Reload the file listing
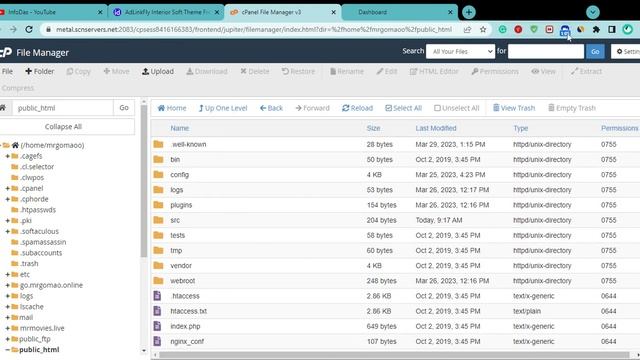The width and height of the screenshot is (640, 360). pos(358,108)
